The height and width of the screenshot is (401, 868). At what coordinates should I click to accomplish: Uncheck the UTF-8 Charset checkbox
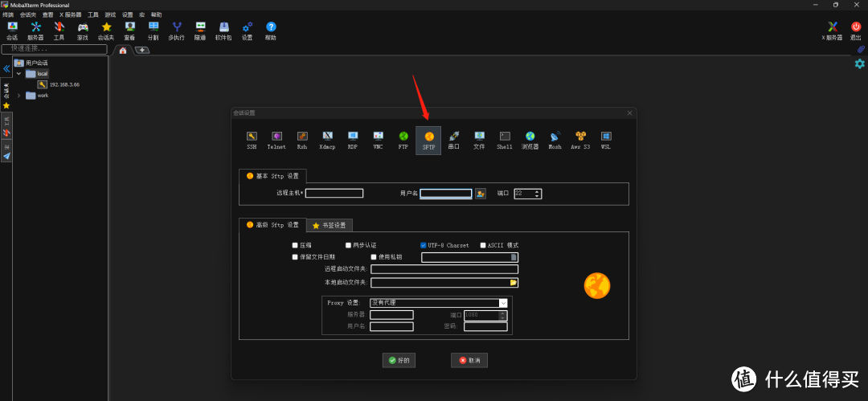(x=424, y=245)
